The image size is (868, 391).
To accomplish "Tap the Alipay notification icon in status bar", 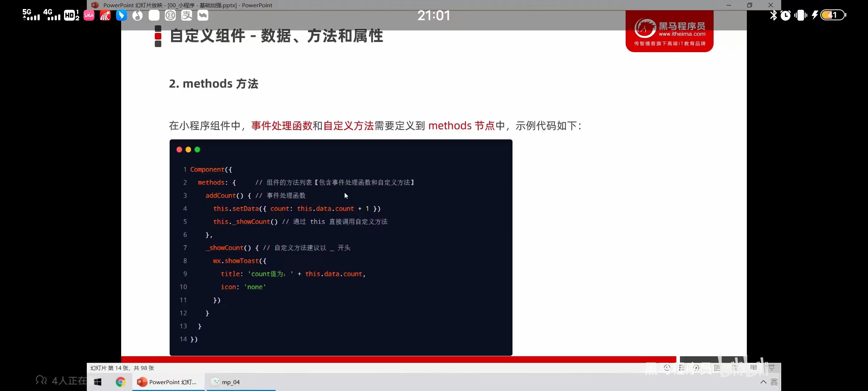I will click(x=187, y=15).
